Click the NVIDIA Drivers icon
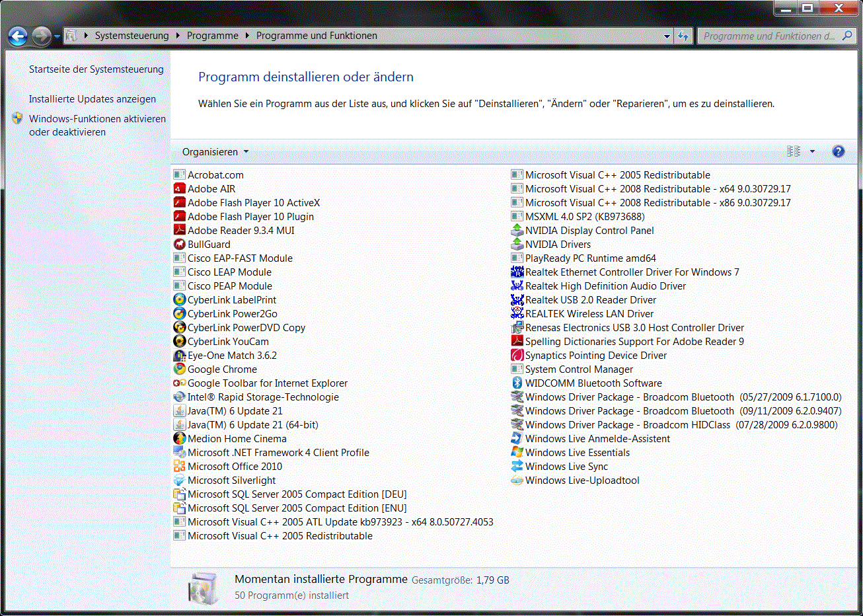The image size is (863, 616). (517, 244)
